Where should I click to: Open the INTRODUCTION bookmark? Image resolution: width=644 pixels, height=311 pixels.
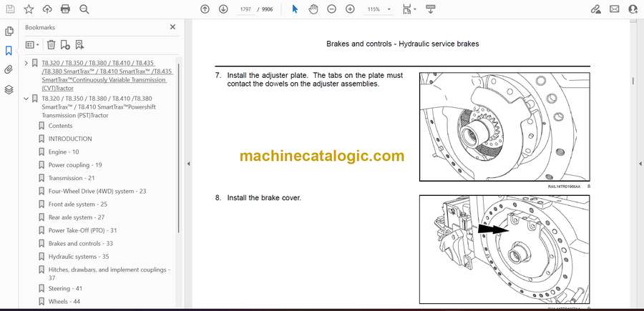[x=70, y=139]
